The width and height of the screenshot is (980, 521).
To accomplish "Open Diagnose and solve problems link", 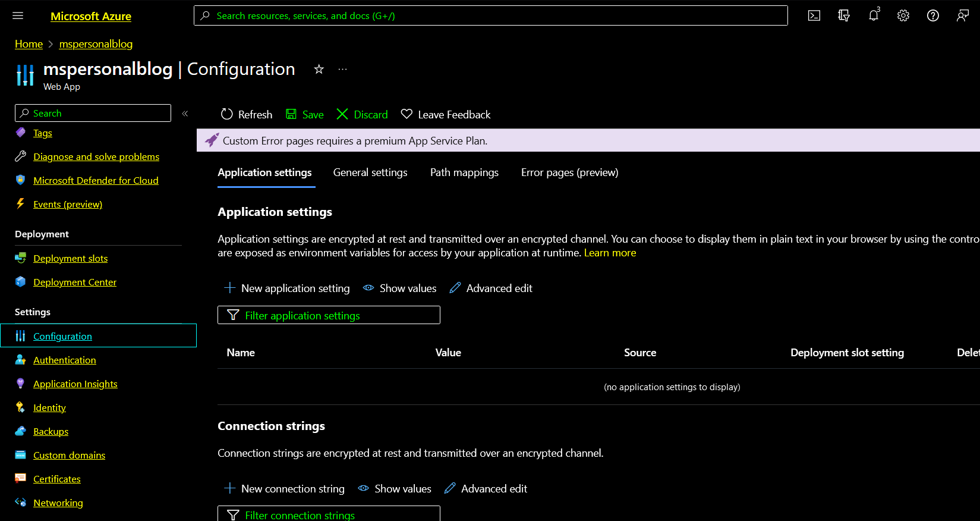I will [x=96, y=156].
